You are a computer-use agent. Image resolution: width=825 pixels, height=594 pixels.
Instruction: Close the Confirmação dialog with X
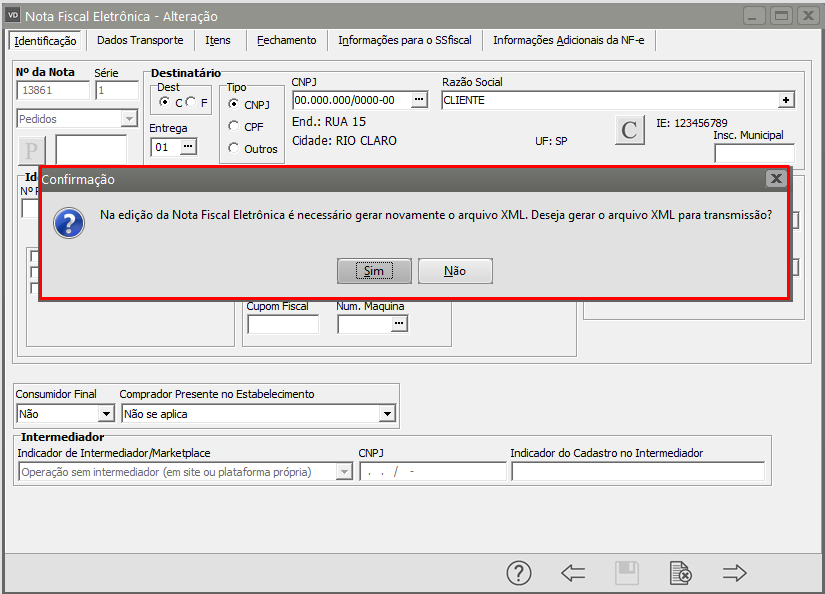pos(775,179)
